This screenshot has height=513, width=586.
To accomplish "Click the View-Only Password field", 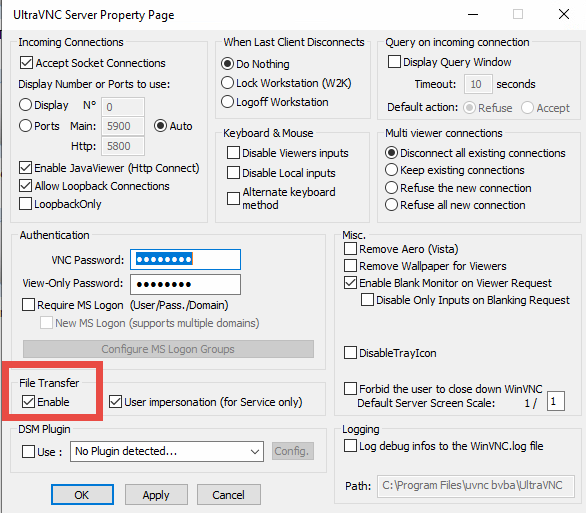I will click(x=185, y=284).
